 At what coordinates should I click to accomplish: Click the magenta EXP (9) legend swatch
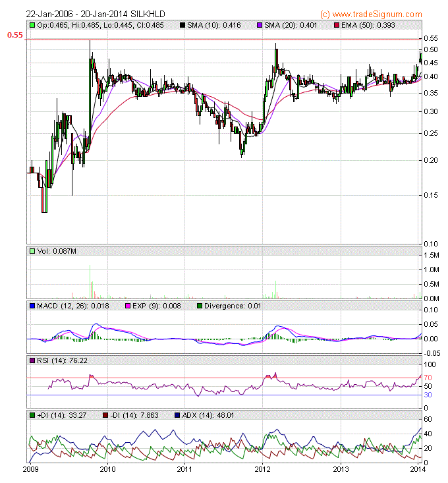[x=128, y=306]
